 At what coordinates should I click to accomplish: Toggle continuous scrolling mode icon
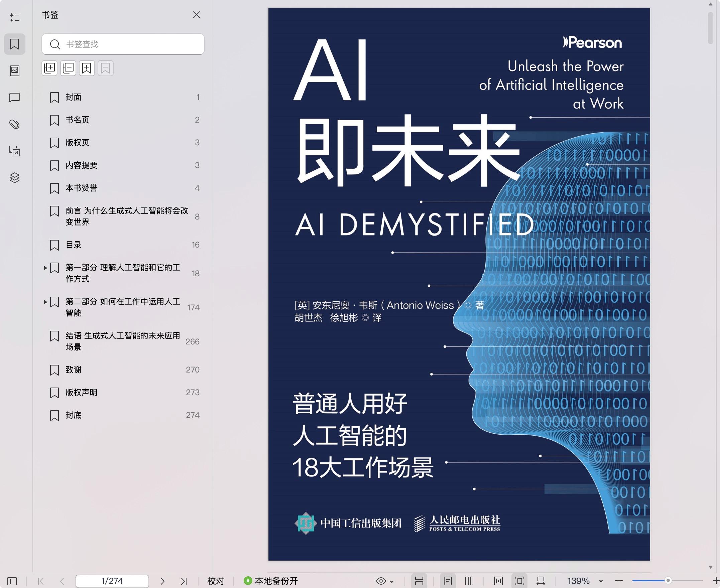(x=419, y=581)
